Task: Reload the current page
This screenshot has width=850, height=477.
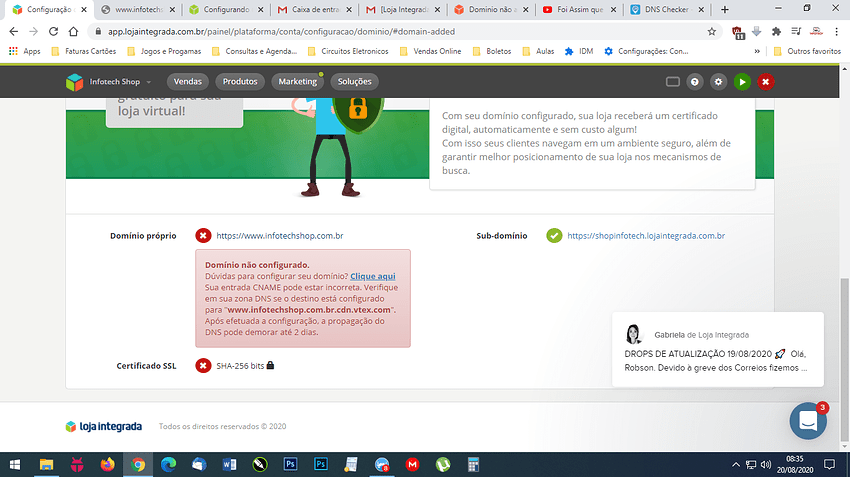Action: pyautogui.click(x=53, y=31)
